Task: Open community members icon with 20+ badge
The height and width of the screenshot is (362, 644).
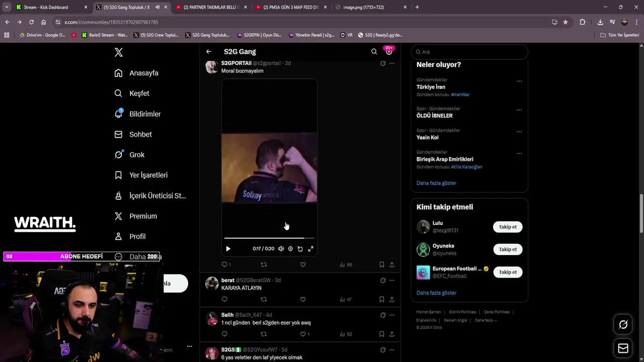Action: (389, 51)
